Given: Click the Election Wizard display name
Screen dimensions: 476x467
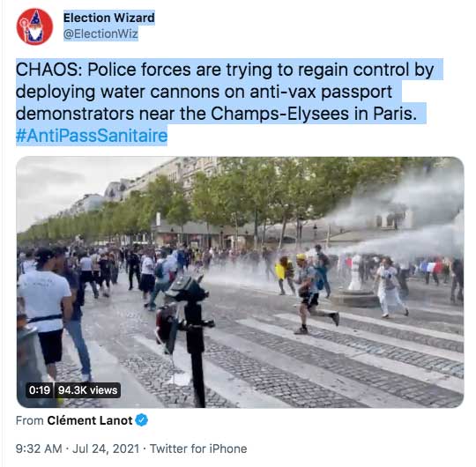Looking at the screenshot, I should [x=109, y=18].
